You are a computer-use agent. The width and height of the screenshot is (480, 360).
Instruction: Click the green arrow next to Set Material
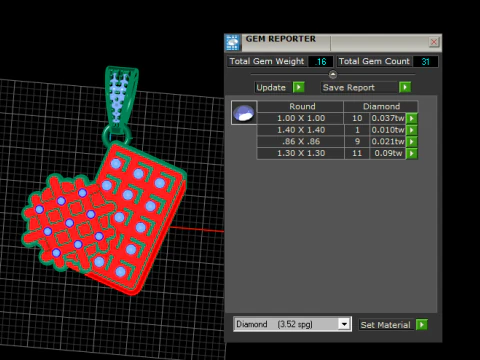pos(422,324)
